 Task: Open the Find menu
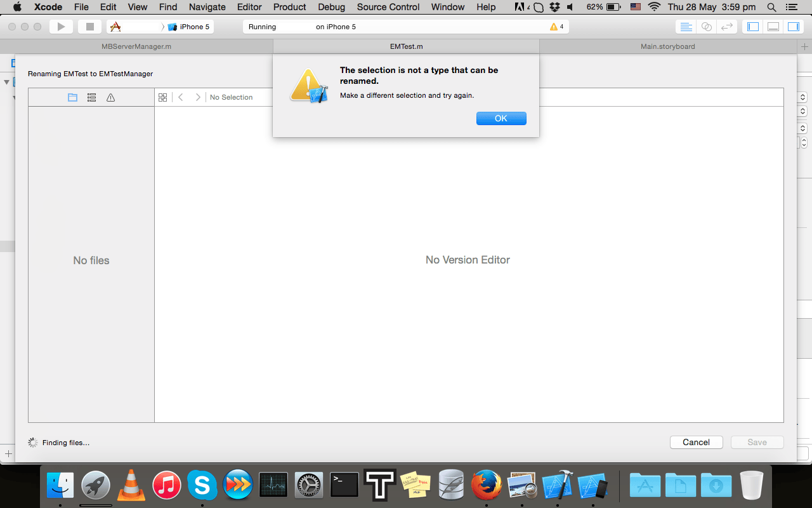[168, 7]
